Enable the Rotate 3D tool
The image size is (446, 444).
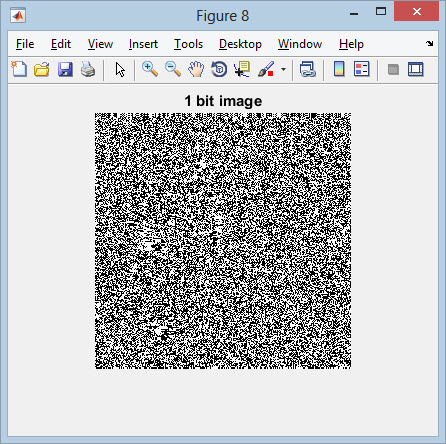[x=219, y=69]
